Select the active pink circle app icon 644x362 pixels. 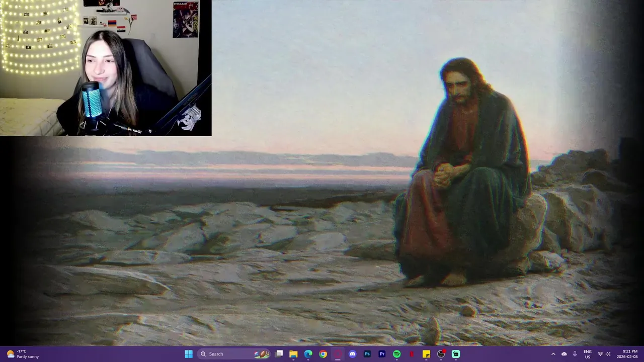click(x=338, y=354)
